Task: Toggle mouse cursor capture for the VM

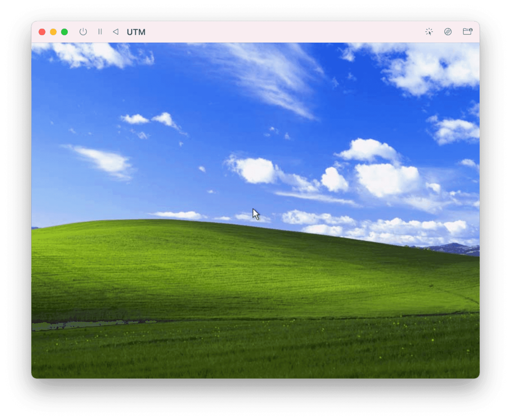Action: coord(429,32)
